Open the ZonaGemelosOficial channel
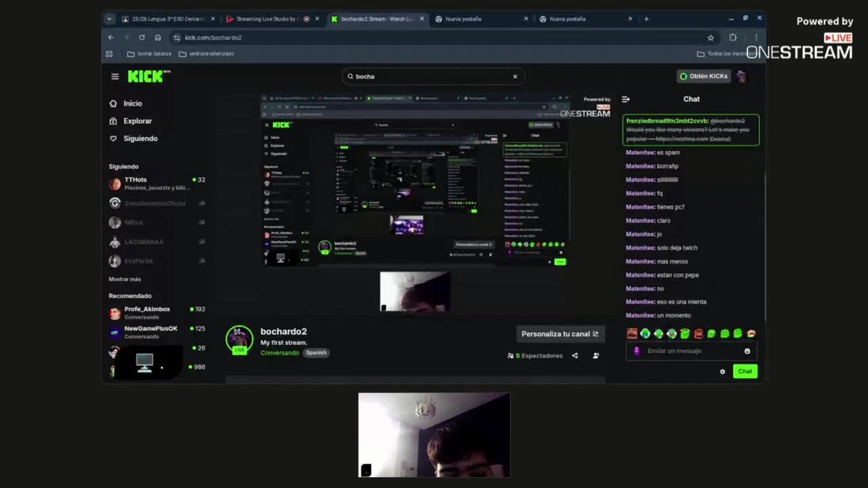This screenshot has width=868, height=488. [x=157, y=203]
